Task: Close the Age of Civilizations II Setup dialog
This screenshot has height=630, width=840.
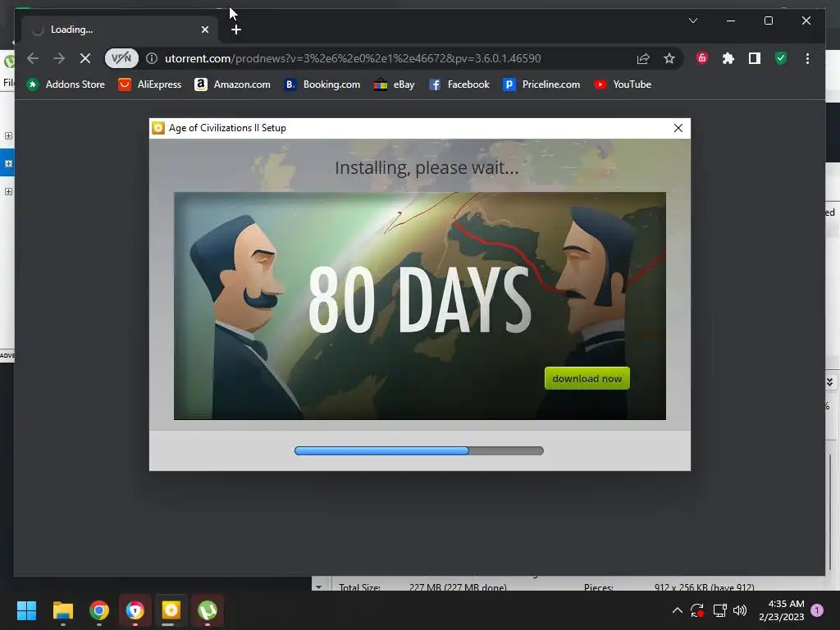Action: tap(678, 128)
